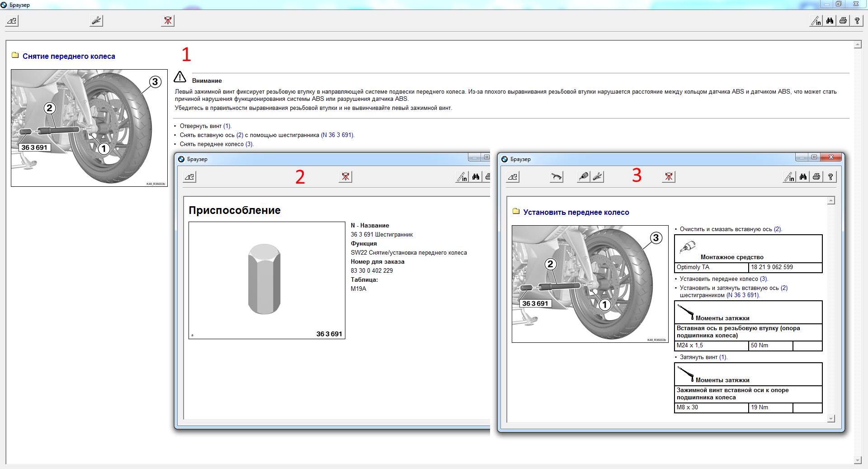Open the 'Снятие переднего колеса' heading link

click(x=69, y=56)
